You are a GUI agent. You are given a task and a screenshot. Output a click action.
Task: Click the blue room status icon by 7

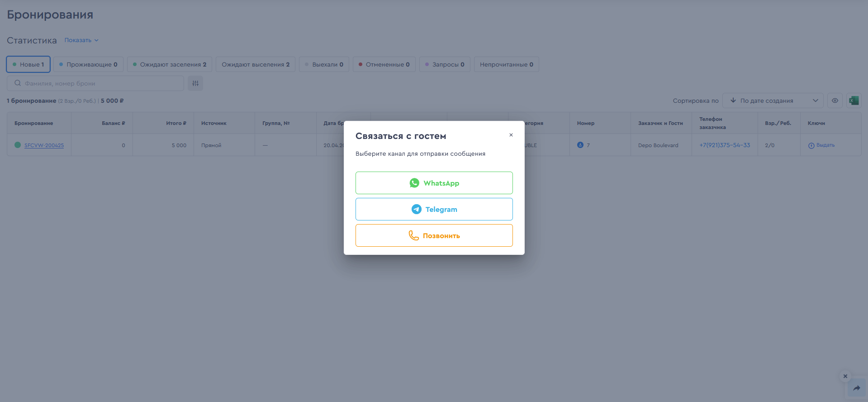[580, 145]
